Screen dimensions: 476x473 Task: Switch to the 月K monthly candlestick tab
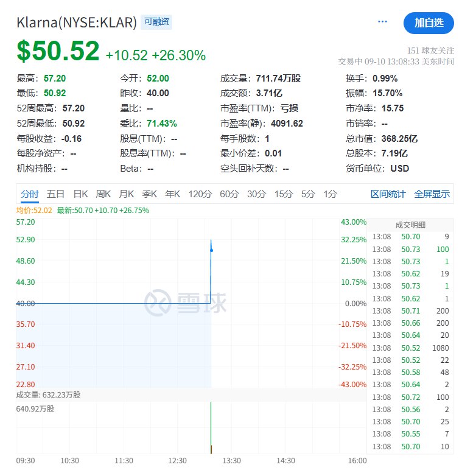(x=126, y=194)
